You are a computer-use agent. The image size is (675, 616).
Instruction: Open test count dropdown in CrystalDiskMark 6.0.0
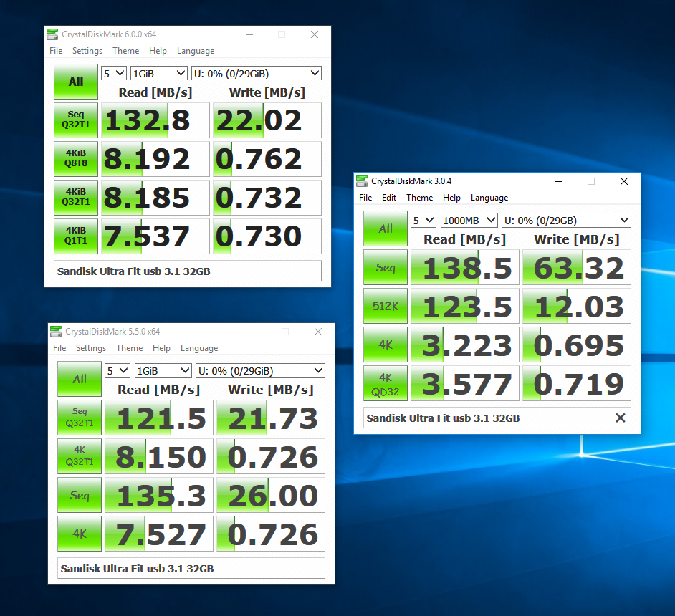[x=114, y=73]
